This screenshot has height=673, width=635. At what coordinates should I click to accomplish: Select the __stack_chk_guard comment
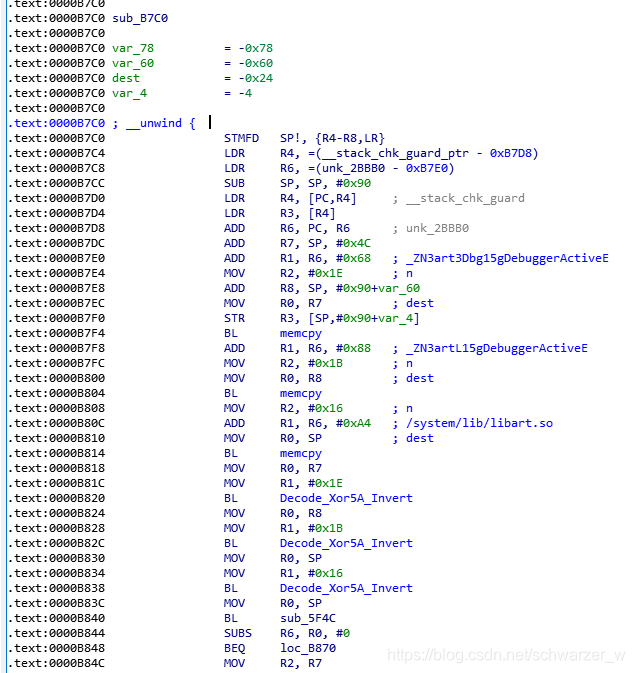click(x=465, y=198)
